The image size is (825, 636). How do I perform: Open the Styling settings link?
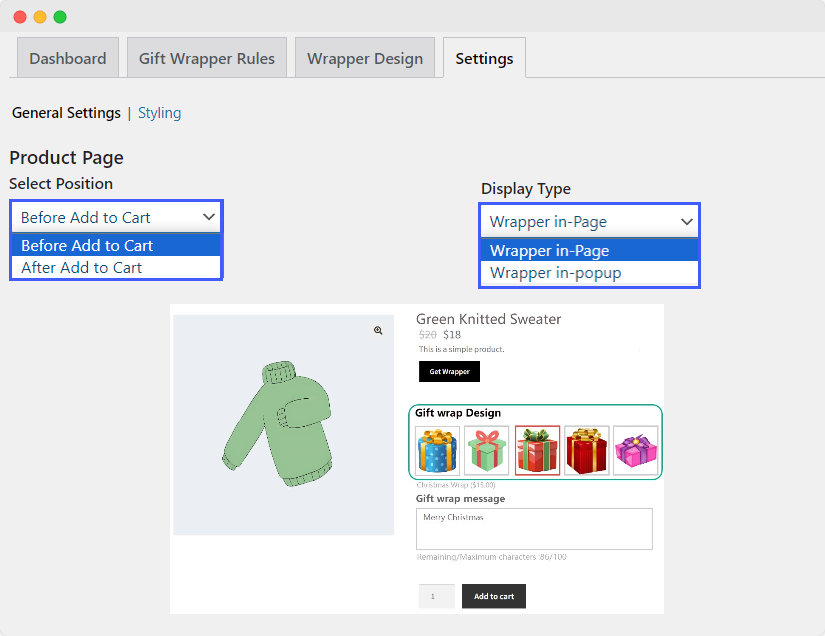pos(160,113)
